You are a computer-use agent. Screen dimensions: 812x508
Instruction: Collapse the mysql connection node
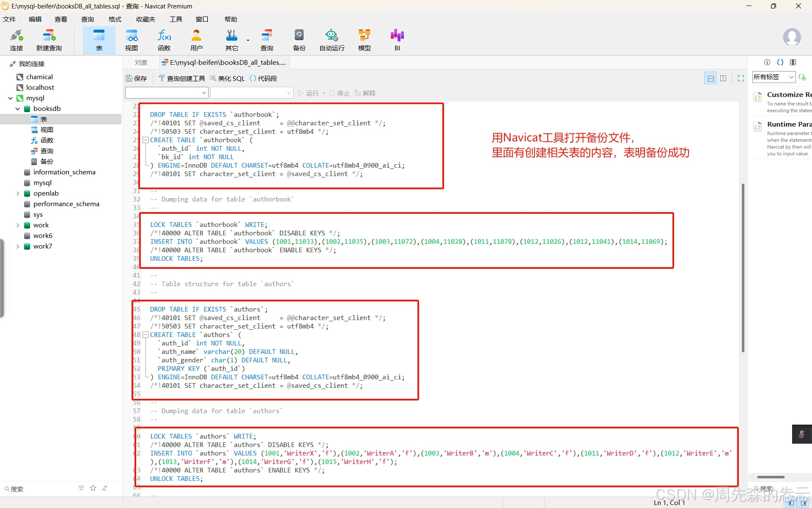[10, 98]
